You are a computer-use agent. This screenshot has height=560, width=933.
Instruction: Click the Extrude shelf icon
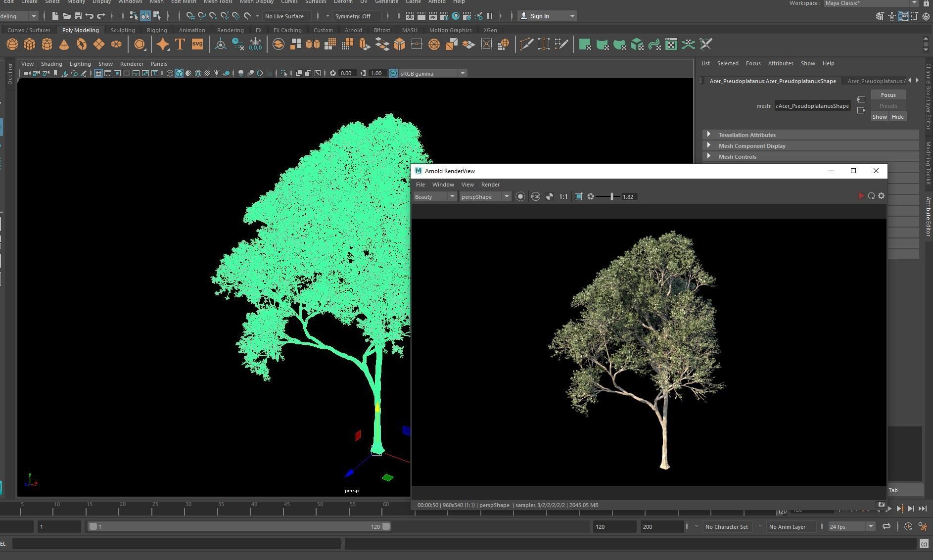365,45
